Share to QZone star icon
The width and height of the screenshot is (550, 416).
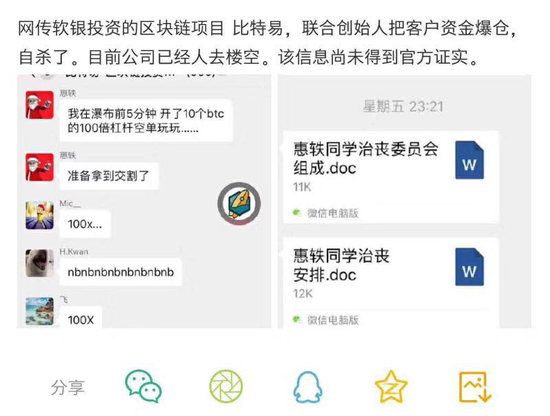click(x=391, y=387)
